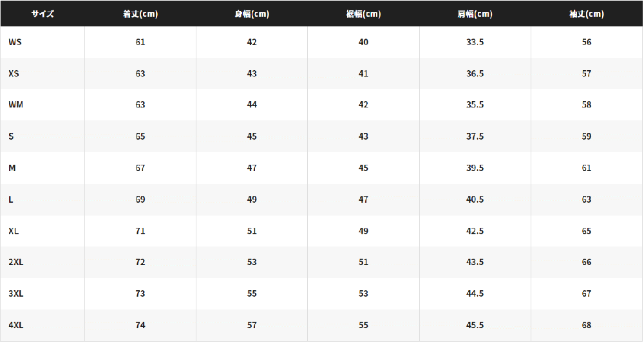Screen dimensions: 644x343
Task: Click the 裾幅(cm) column header
Action: tap(363, 14)
